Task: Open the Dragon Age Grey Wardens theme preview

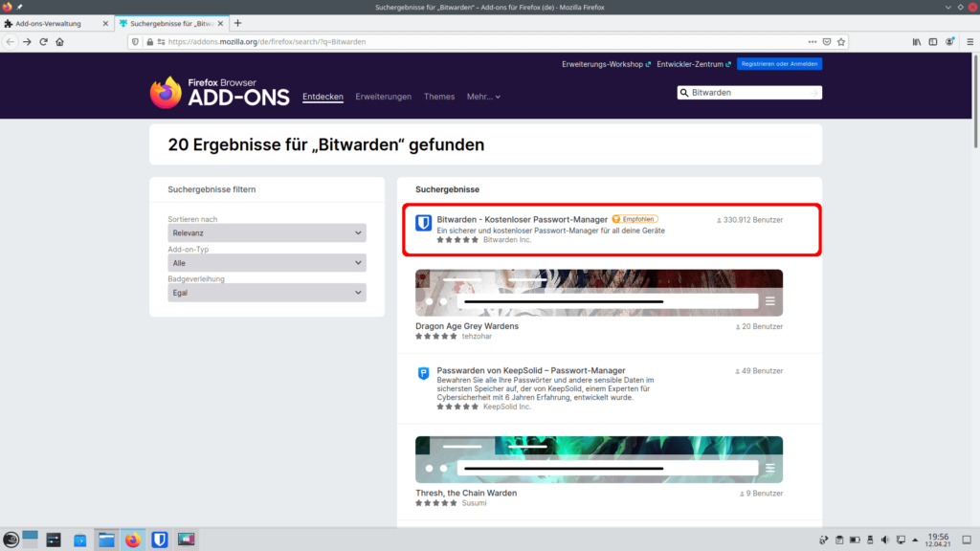Action: [599, 293]
